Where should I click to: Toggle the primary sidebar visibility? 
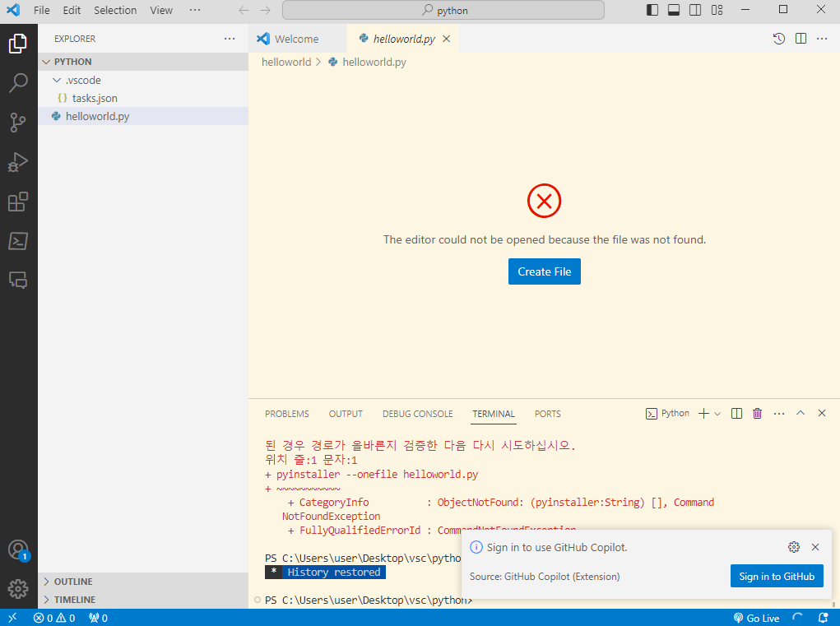(652, 9)
